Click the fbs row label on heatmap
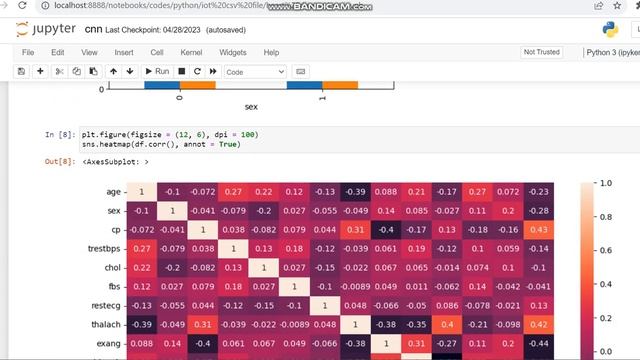640x360 pixels. coord(114,287)
